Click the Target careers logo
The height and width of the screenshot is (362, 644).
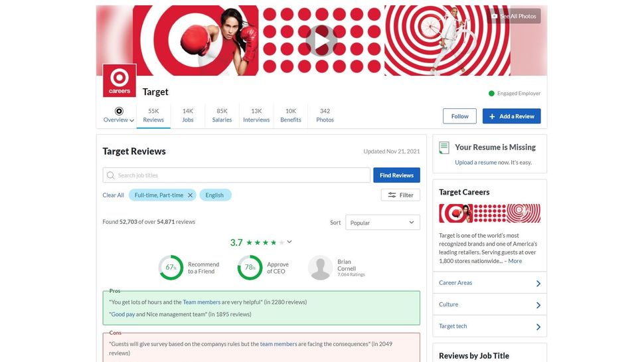(x=120, y=80)
